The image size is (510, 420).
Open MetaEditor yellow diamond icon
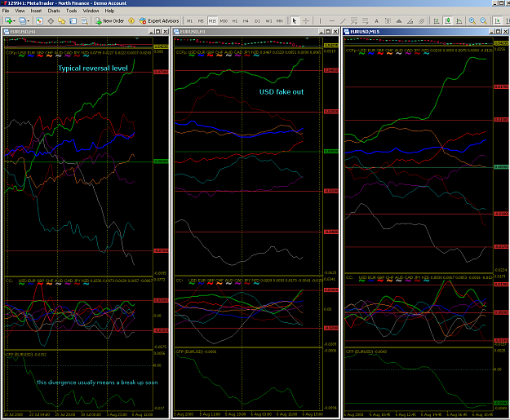[131, 21]
